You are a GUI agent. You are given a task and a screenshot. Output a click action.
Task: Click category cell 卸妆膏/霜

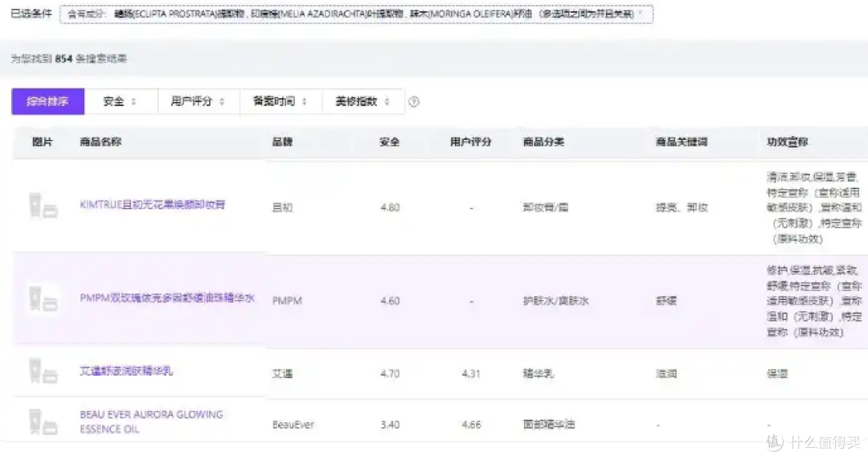(546, 207)
